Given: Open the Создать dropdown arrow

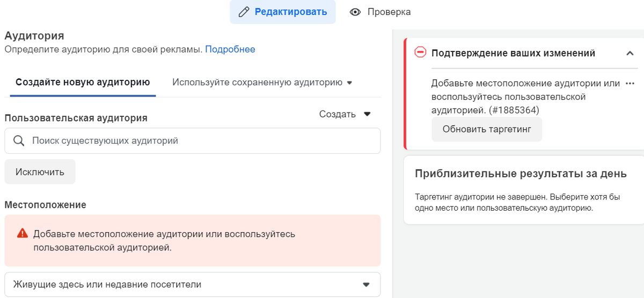Looking at the screenshot, I should tap(367, 114).
